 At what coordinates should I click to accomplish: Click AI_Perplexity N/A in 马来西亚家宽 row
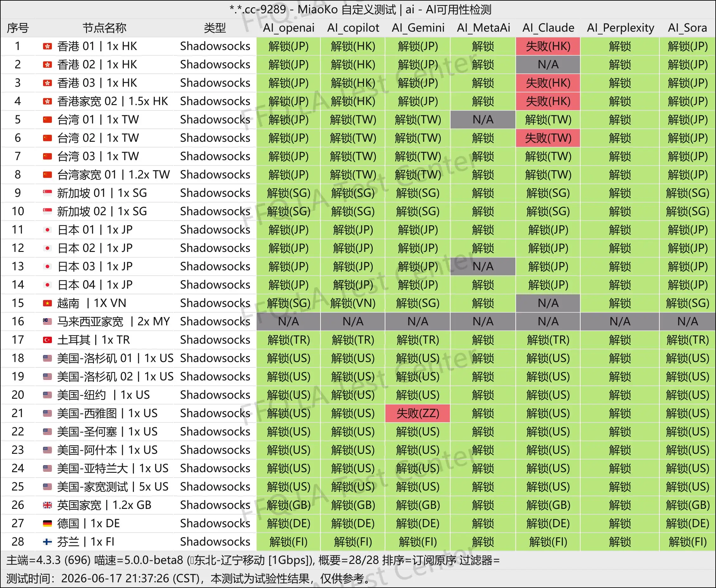click(620, 322)
